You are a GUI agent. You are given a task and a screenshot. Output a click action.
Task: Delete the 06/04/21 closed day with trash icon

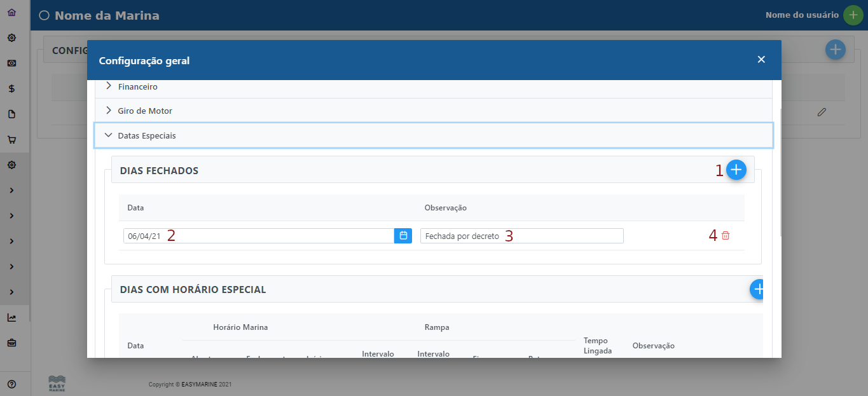point(726,236)
